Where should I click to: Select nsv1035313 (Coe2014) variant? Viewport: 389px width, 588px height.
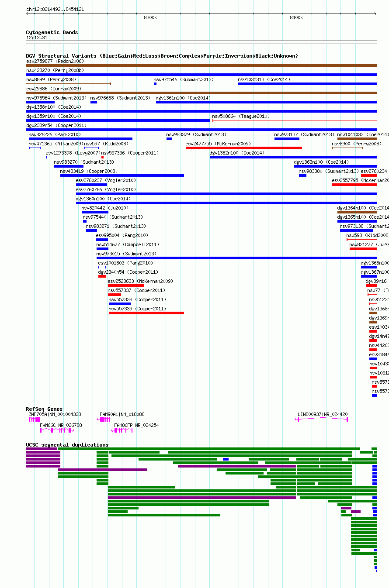coord(307,84)
